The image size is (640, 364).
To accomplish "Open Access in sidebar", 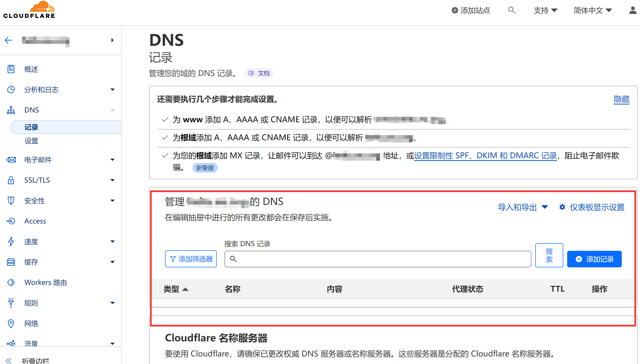I will pos(35,221).
